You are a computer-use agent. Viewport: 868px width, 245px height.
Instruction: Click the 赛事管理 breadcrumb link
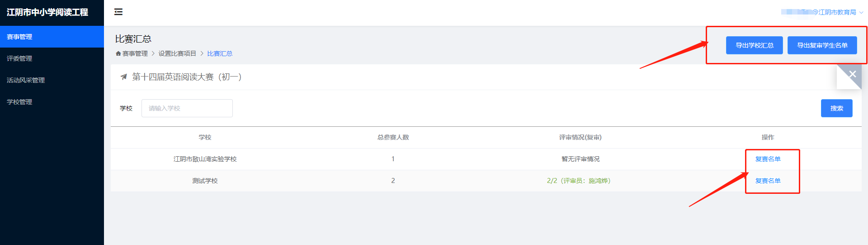coord(135,53)
